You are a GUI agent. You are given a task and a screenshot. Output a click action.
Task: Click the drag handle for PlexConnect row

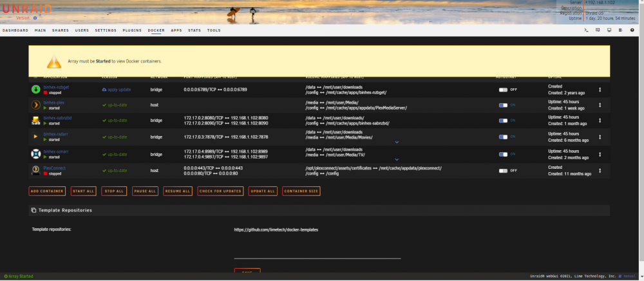pos(600,171)
